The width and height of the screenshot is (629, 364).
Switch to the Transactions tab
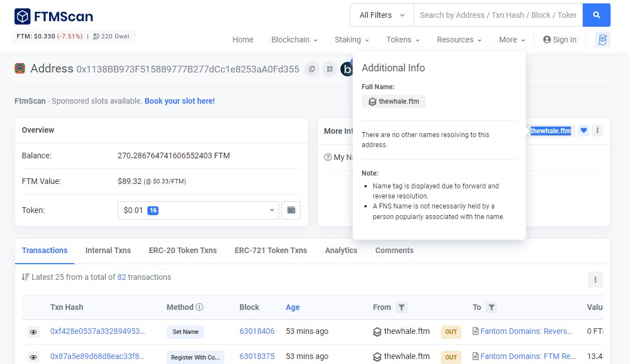coord(45,251)
